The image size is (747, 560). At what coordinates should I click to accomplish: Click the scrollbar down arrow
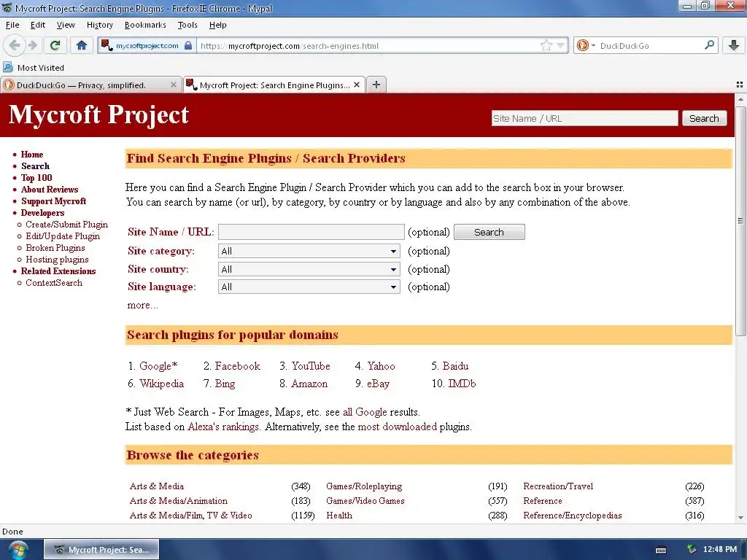740,518
